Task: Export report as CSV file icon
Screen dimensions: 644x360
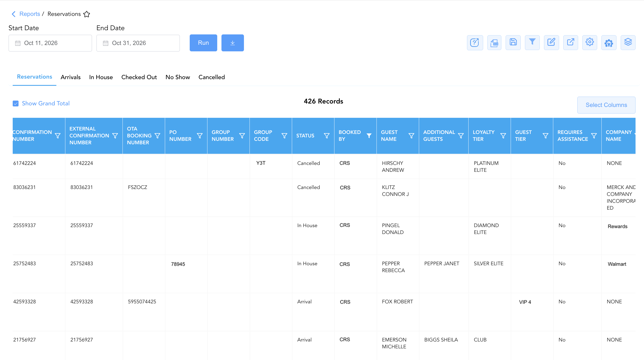Action: [x=494, y=43]
